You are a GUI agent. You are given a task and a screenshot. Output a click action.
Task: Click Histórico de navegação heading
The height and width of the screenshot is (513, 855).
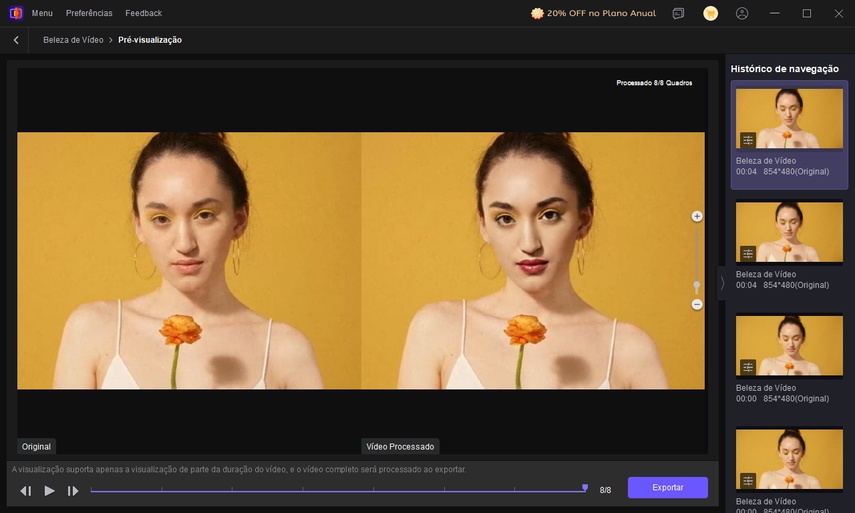point(784,69)
